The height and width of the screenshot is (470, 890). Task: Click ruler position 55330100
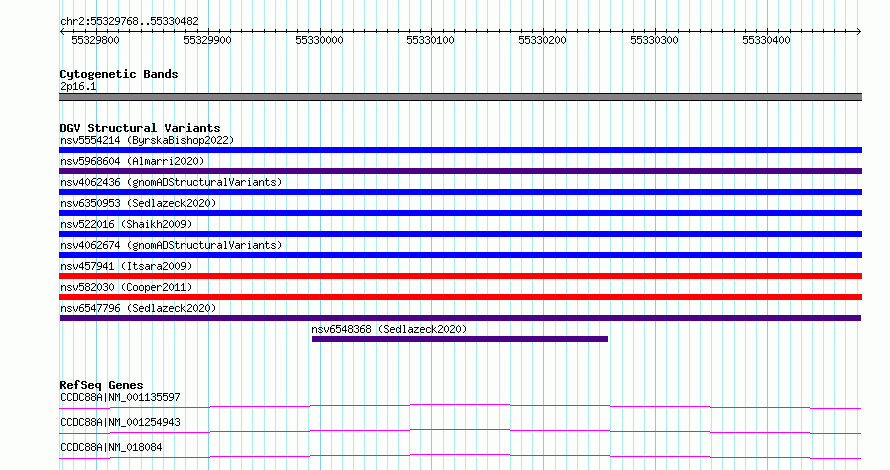tap(431, 40)
